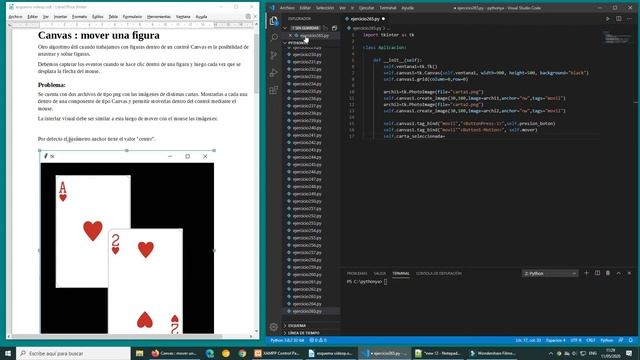The width and height of the screenshot is (640, 360).
Task: Close ejercicio265.py in Open Editors list
Action: pos(290,36)
